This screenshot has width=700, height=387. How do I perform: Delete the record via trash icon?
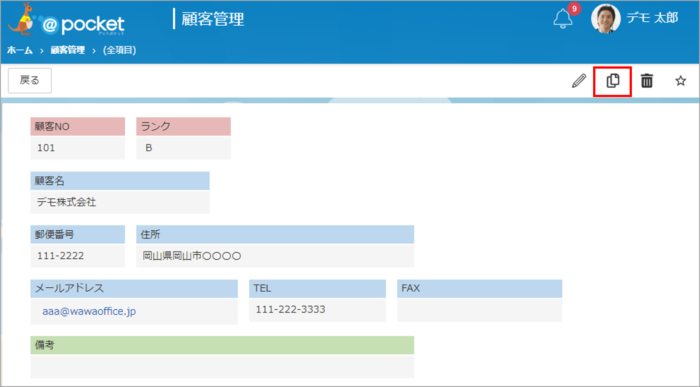click(x=646, y=81)
